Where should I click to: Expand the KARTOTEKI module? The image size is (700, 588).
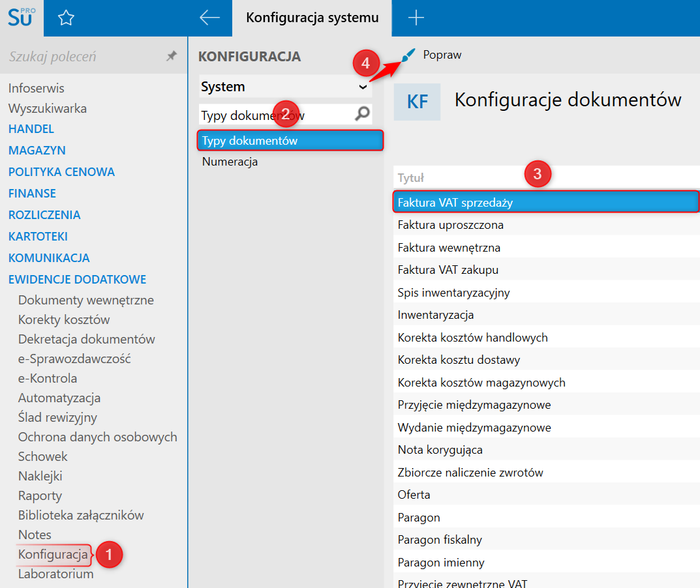[x=38, y=237]
